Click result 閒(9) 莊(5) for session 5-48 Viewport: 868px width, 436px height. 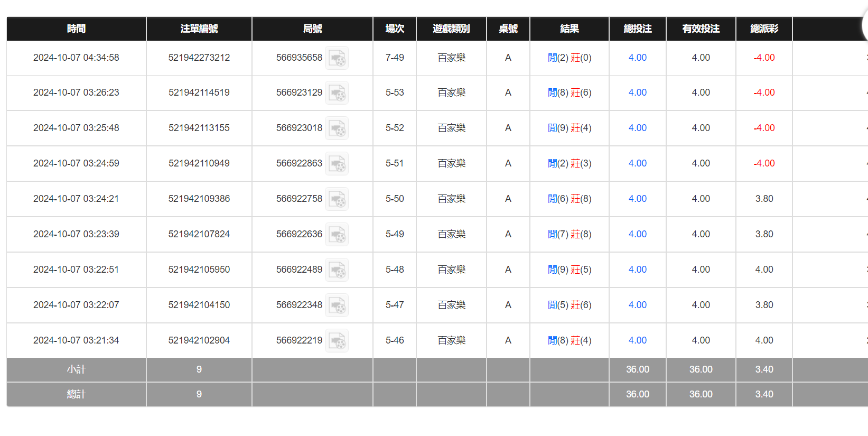coord(569,270)
